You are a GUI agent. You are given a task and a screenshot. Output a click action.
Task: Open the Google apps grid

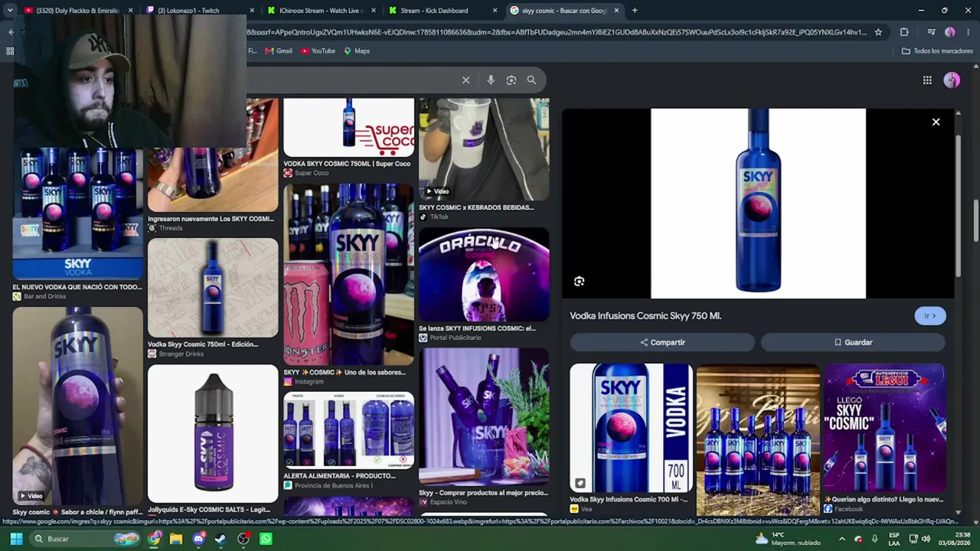click(x=927, y=80)
